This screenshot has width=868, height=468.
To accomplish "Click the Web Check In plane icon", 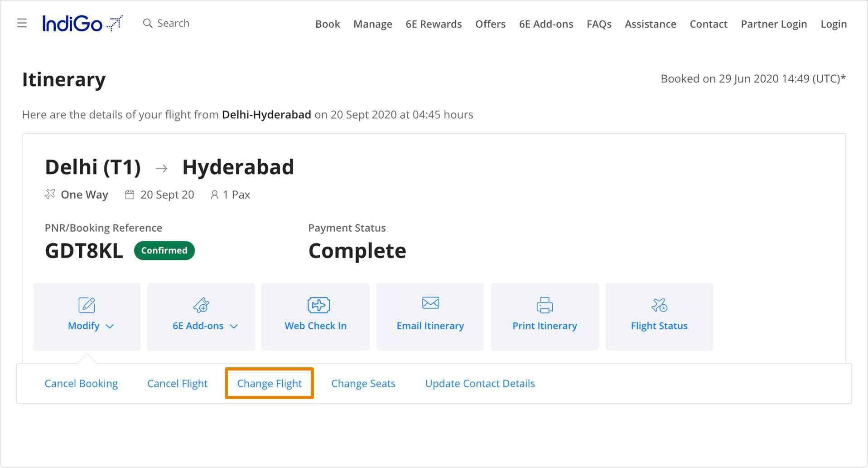I will tap(318, 305).
